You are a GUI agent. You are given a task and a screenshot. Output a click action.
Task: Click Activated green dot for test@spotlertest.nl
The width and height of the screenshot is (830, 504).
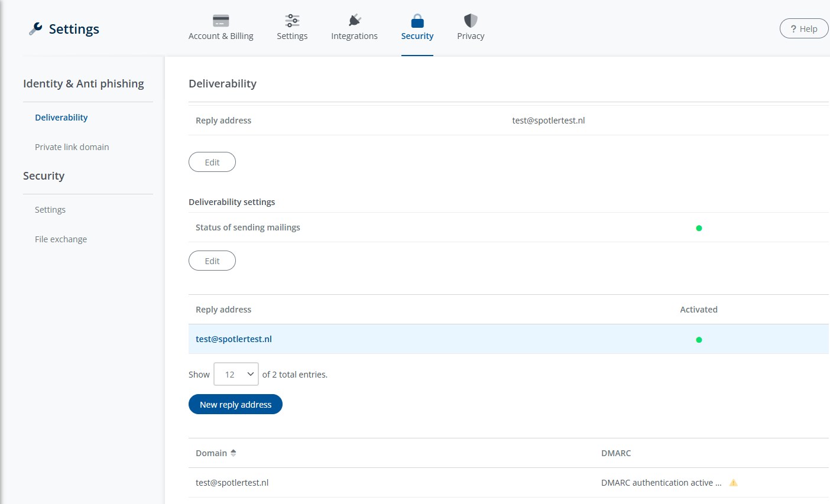click(x=699, y=340)
